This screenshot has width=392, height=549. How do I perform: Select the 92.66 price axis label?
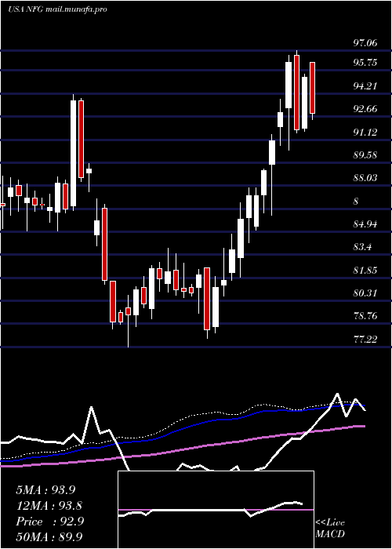coord(365,109)
